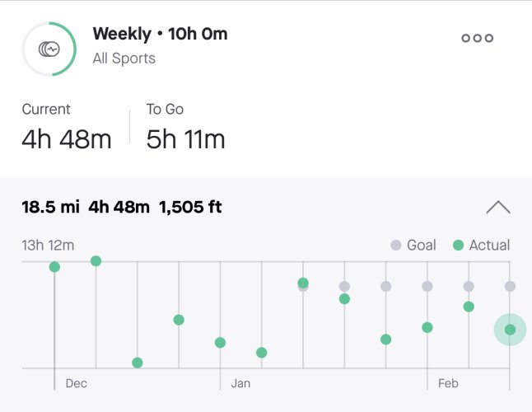Tap the Current 4h 48m value

coord(67,139)
